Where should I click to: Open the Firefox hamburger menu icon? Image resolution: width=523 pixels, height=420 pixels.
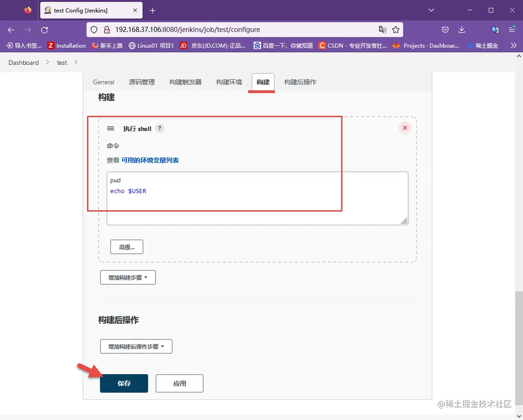pos(511,29)
